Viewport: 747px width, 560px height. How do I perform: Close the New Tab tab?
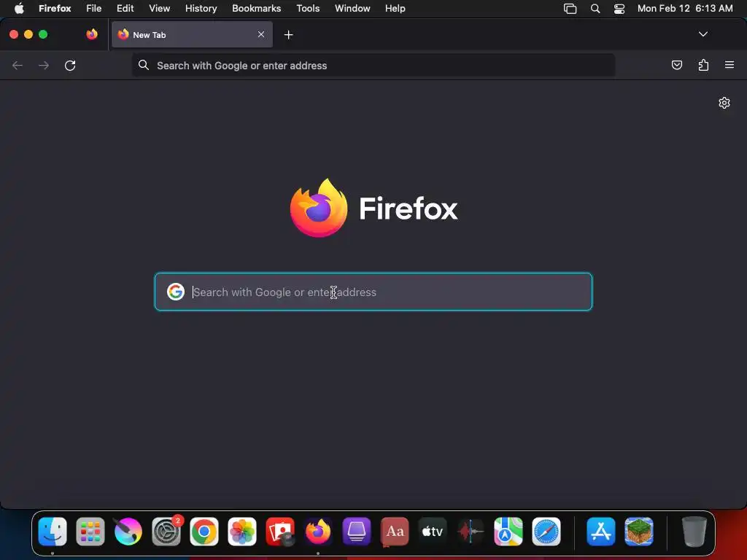pyautogui.click(x=261, y=34)
